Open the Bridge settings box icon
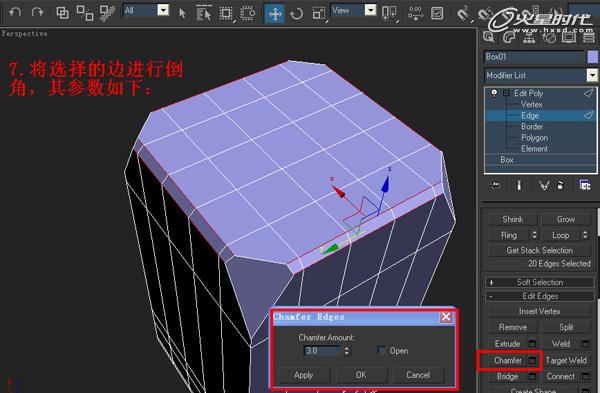 coord(532,377)
